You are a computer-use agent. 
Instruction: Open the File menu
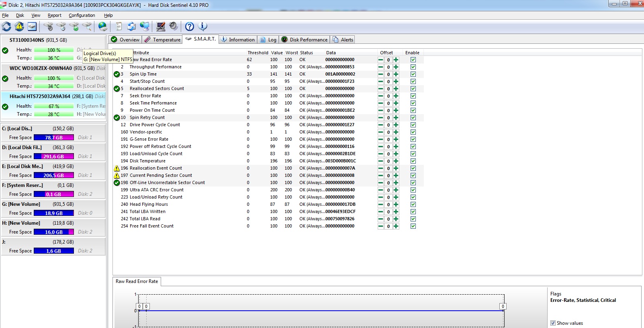5,15
